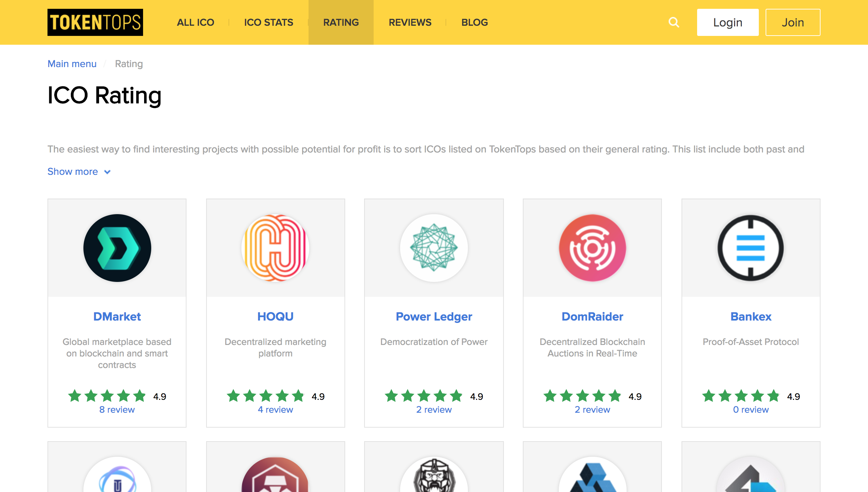
Task: Expand the Show more description
Action: tap(79, 172)
